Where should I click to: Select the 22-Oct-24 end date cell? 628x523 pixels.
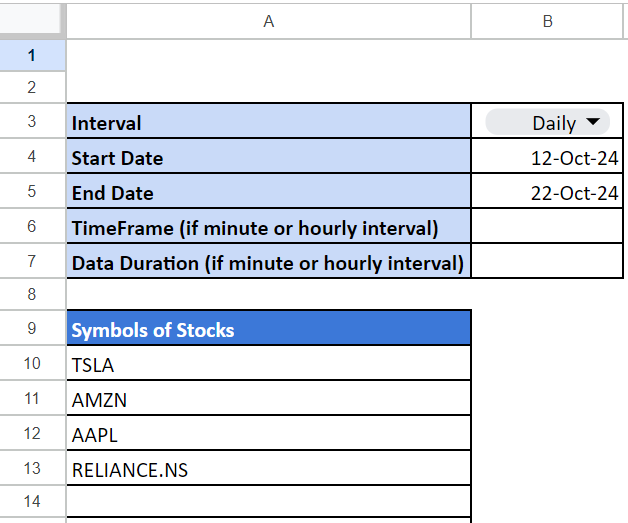click(x=547, y=193)
